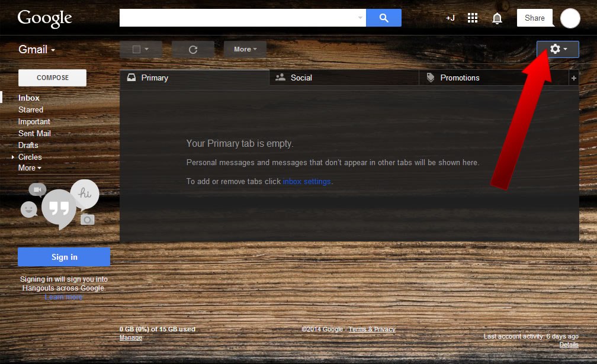Click the search magnifier button
The image size is (597, 364).
384,18
